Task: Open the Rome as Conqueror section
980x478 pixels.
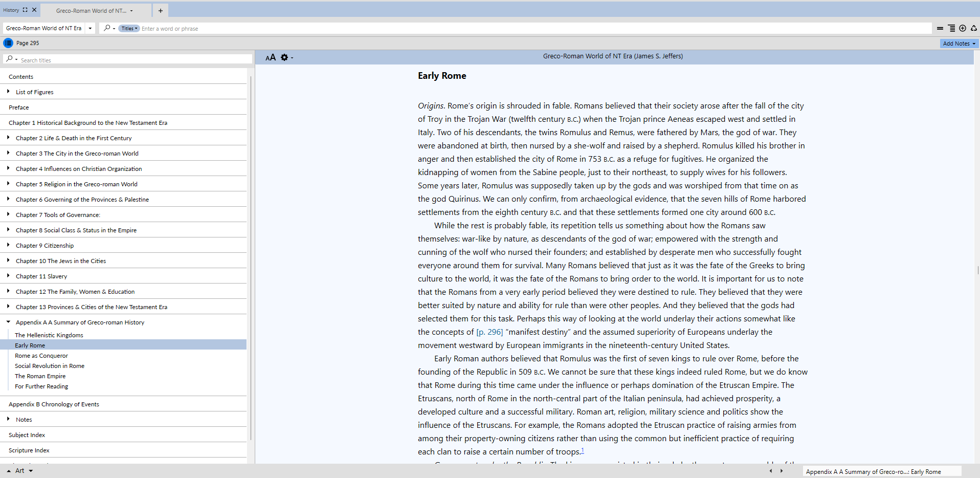Action: [x=41, y=356]
